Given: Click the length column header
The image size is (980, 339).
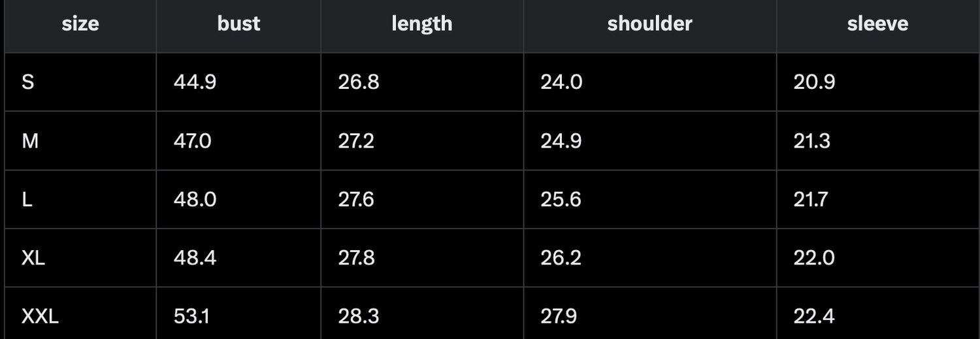Looking at the screenshot, I should pos(422,24).
